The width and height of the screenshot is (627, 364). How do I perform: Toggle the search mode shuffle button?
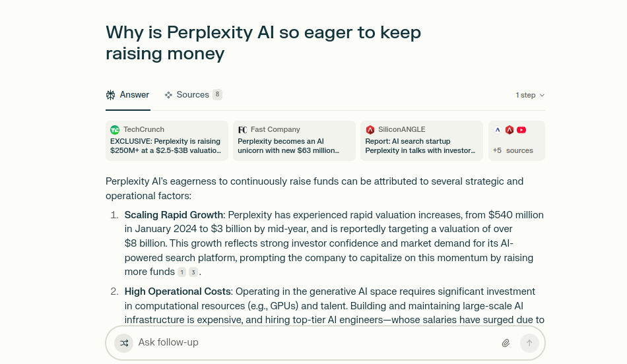[124, 343]
